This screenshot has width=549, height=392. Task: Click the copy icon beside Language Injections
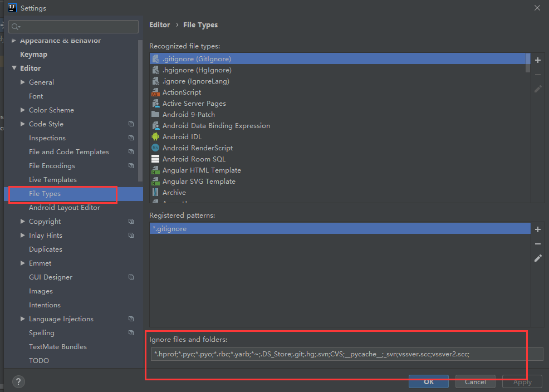[131, 319]
